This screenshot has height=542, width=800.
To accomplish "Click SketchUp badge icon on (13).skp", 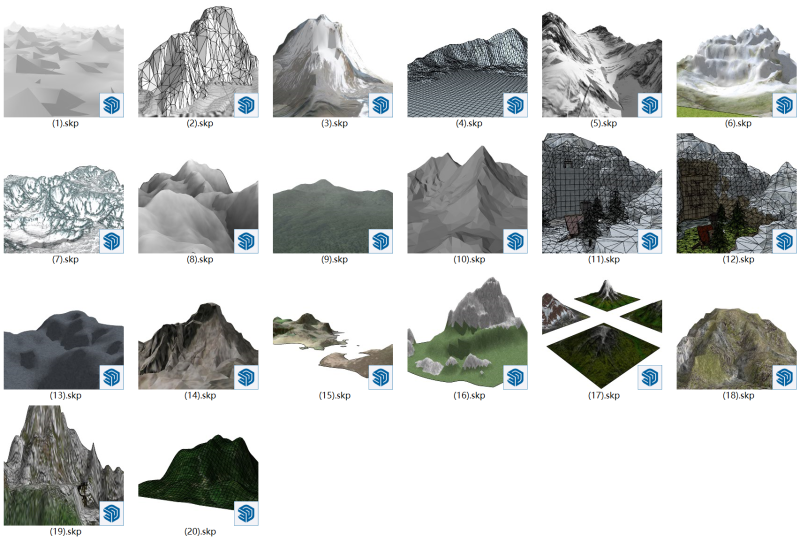I will pos(111,377).
